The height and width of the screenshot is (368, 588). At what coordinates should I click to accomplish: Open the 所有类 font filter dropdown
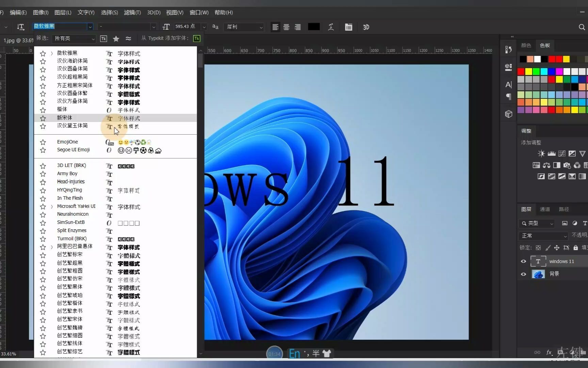[x=73, y=39]
